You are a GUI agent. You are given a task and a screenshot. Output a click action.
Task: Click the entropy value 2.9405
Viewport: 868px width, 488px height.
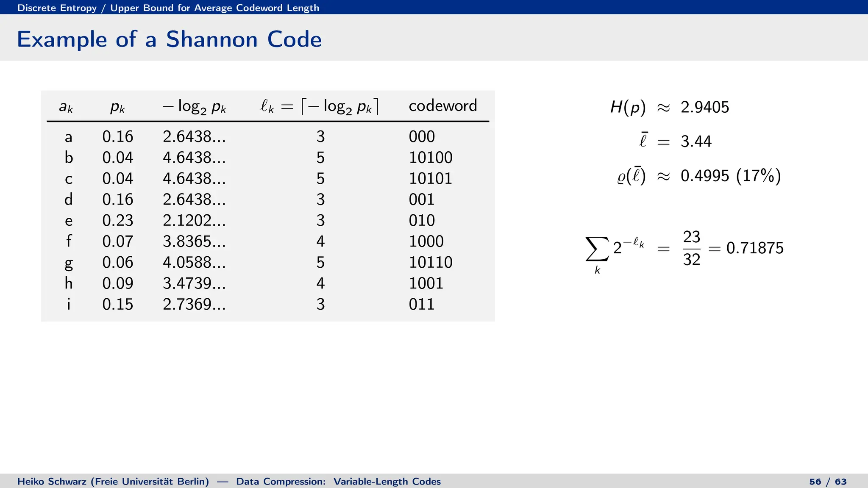tap(705, 107)
